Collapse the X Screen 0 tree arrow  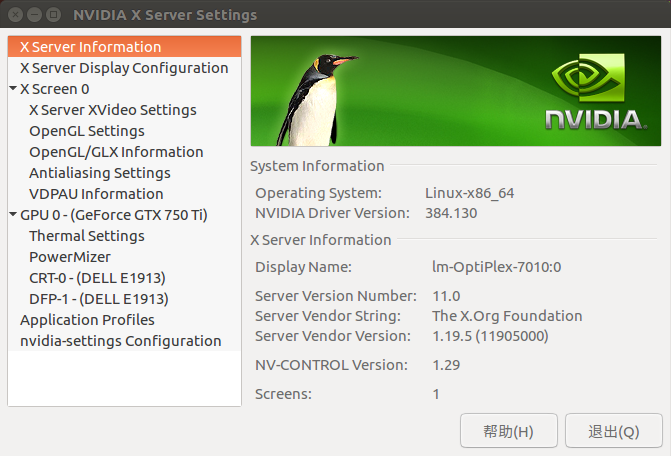13,89
